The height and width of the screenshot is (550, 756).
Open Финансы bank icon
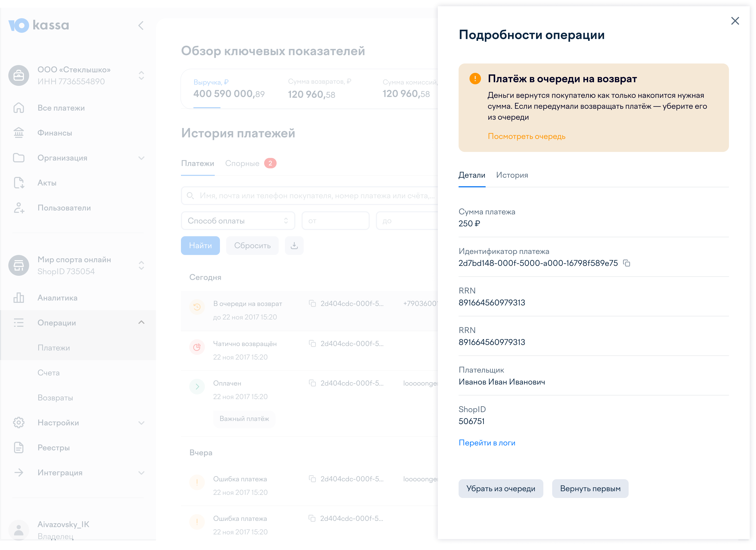19,133
